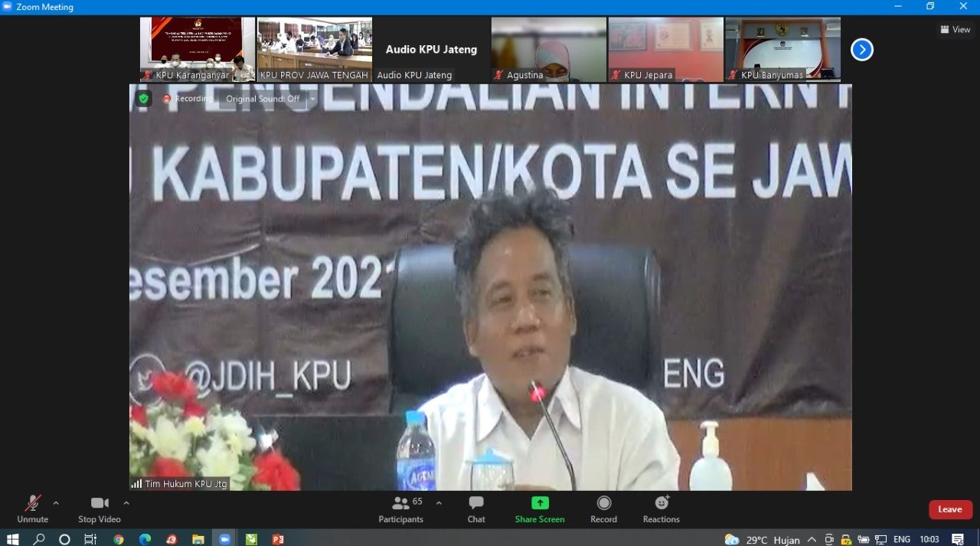Open the Original Sound dropdown arrow
The width and height of the screenshot is (980, 546).
312,99
